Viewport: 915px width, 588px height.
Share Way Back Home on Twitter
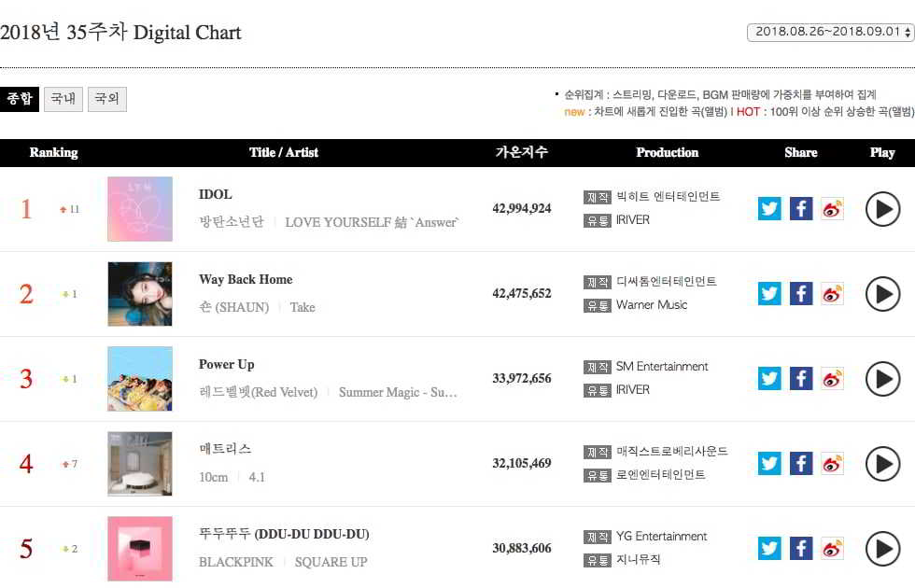(769, 293)
